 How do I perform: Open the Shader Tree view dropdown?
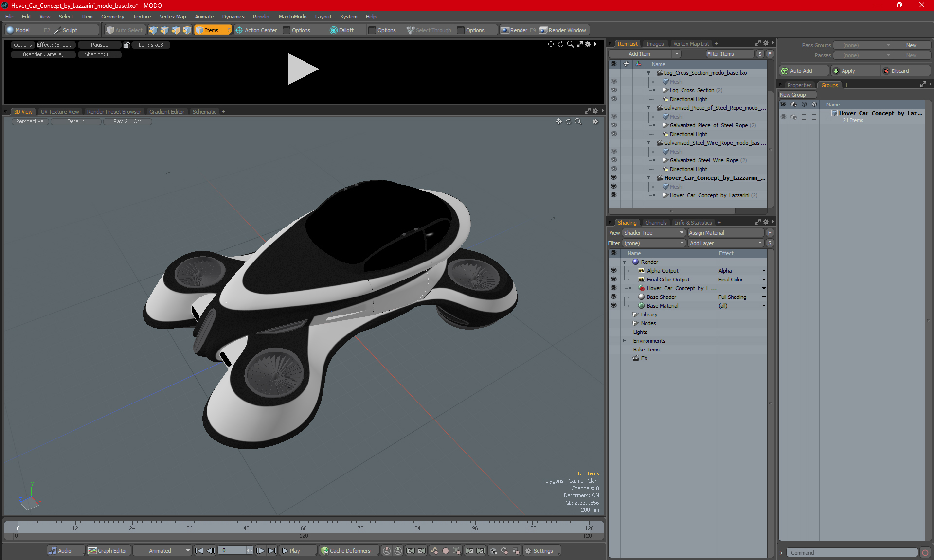[653, 233]
